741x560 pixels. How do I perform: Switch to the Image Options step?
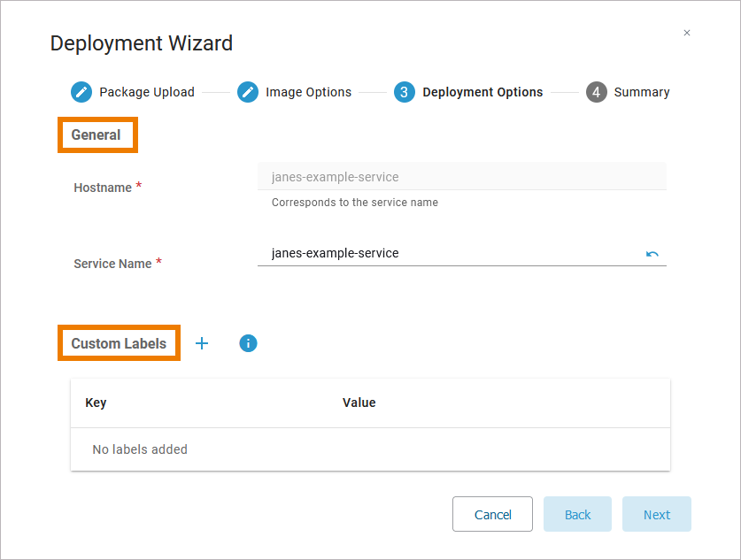[x=308, y=92]
